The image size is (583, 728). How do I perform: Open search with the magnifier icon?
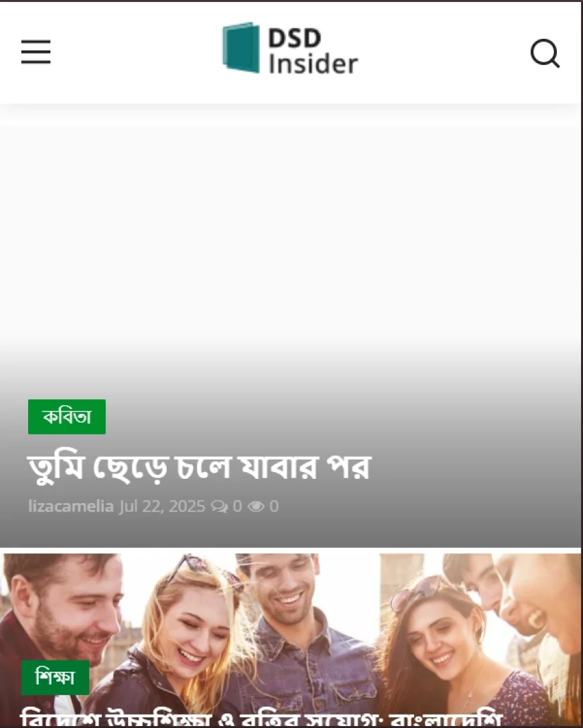(x=545, y=54)
